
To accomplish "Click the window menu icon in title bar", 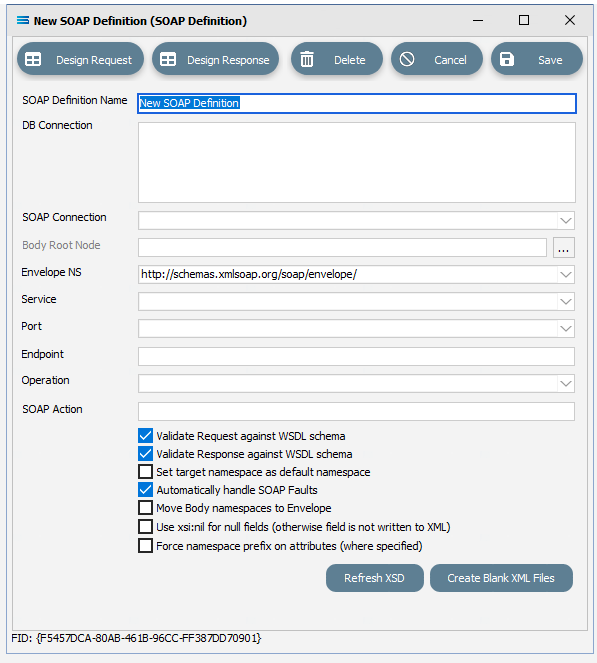I will point(23,20).
